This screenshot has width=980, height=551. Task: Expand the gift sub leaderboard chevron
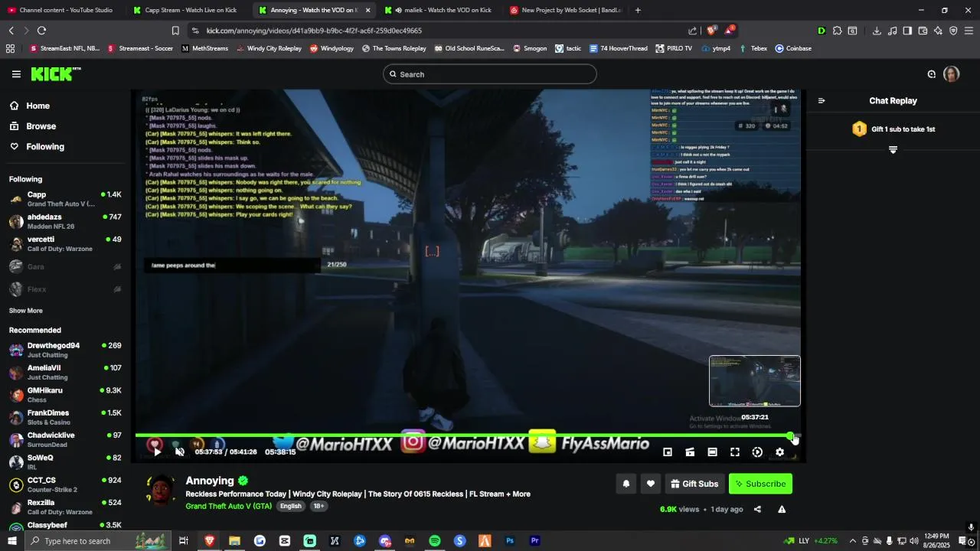pyautogui.click(x=893, y=150)
